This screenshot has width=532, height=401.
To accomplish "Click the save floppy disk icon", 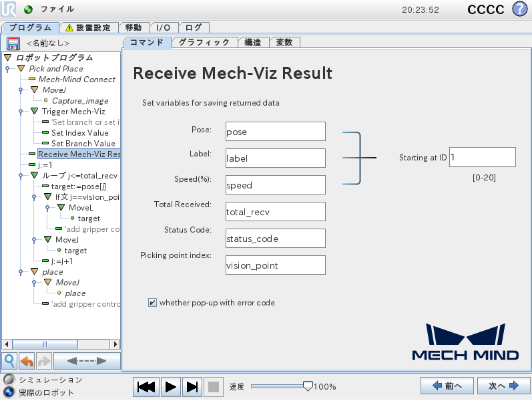I will coord(13,43).
